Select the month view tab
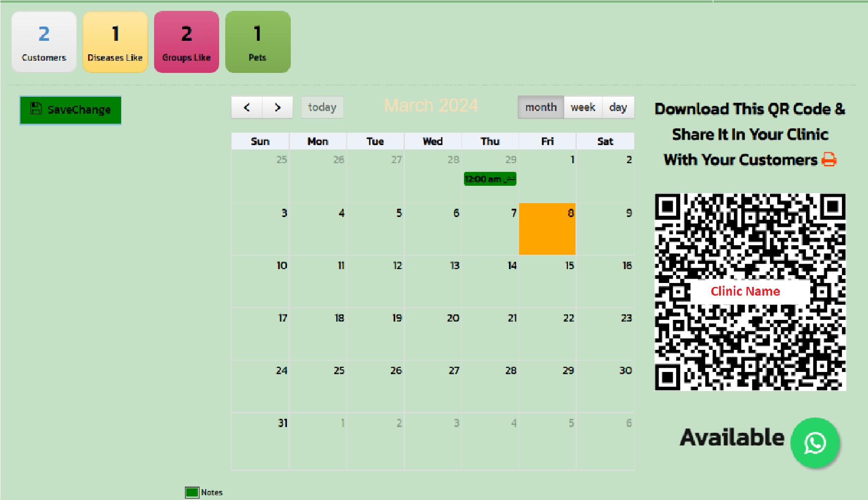 [x=540, y=107]
